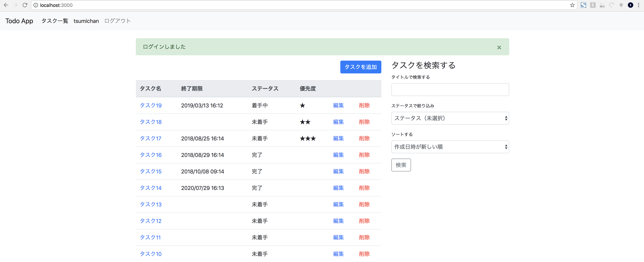
Task: Click the タスク名 column header
Action: (x=150, y=89)
